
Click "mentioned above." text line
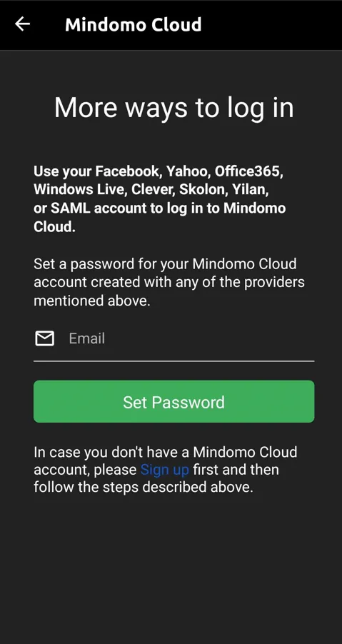[x=92, y=301]
